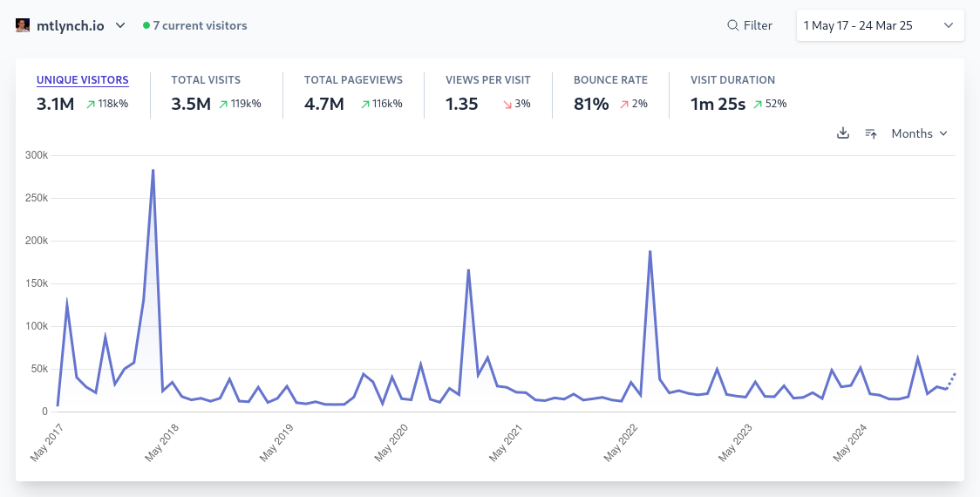The width and height of the screenshot is (980, 497).
Task: Click the red arrow beside Views Per Visit 3%
Action: [x=507, y=105]
